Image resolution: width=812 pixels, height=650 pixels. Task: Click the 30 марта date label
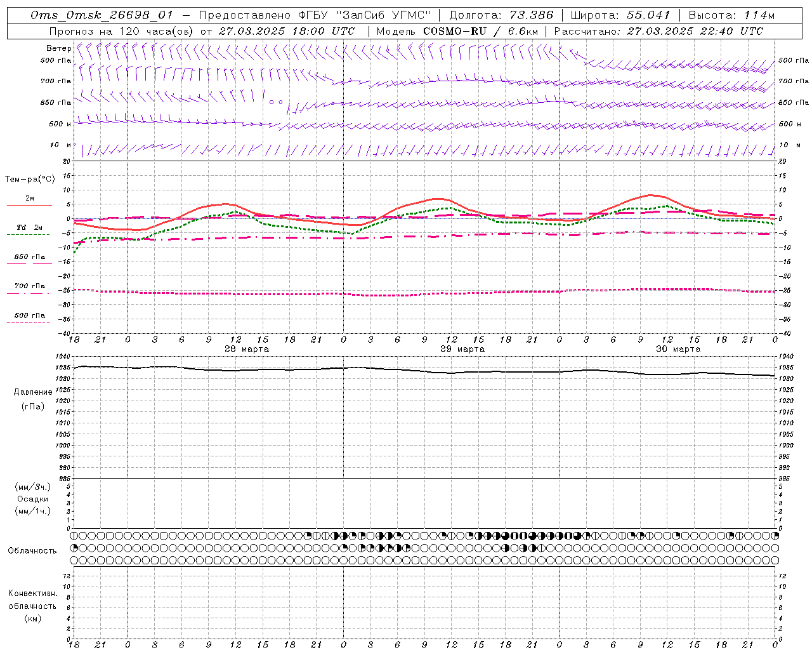click(678, 349)
